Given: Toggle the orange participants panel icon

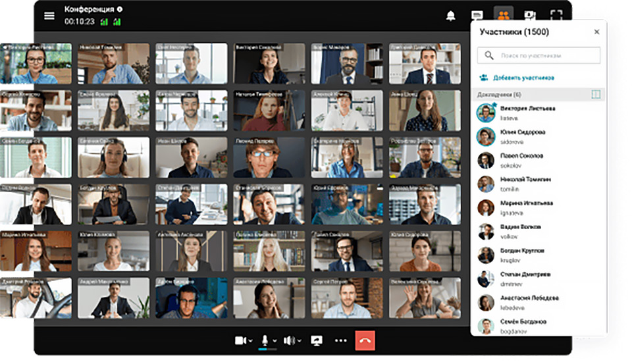Looking at the screenshot, I should click(504, 15).
